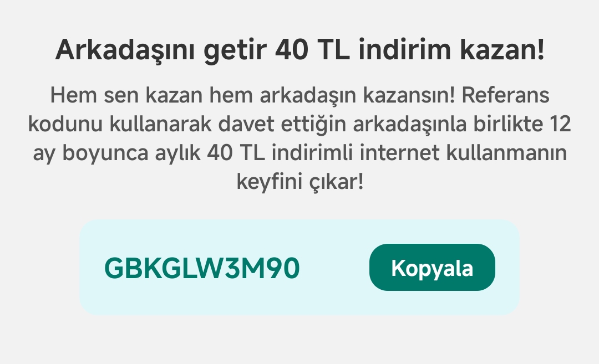Viewport: 599px width, 364px height.
Task: Click the heading Arkadaşını getir 40 TL indirim kazan
Action: click(300, 51)
